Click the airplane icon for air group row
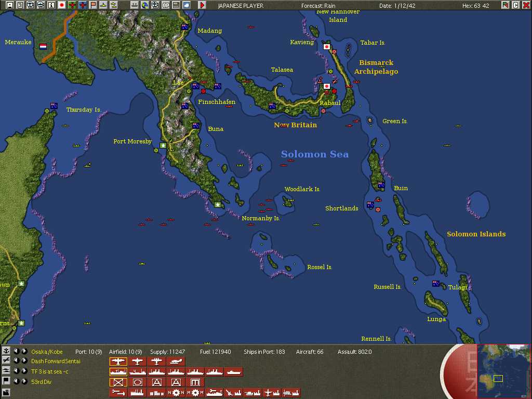 pos(6,361)
